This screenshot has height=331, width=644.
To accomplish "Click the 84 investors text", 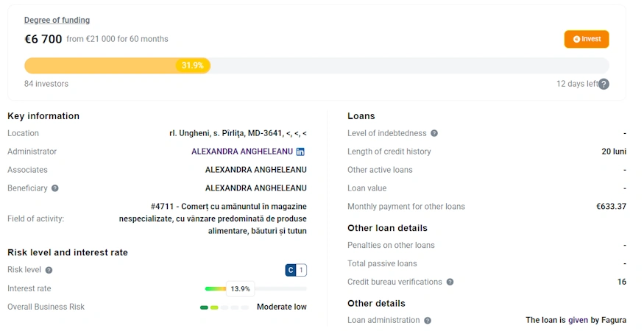I will coord(46,84).
